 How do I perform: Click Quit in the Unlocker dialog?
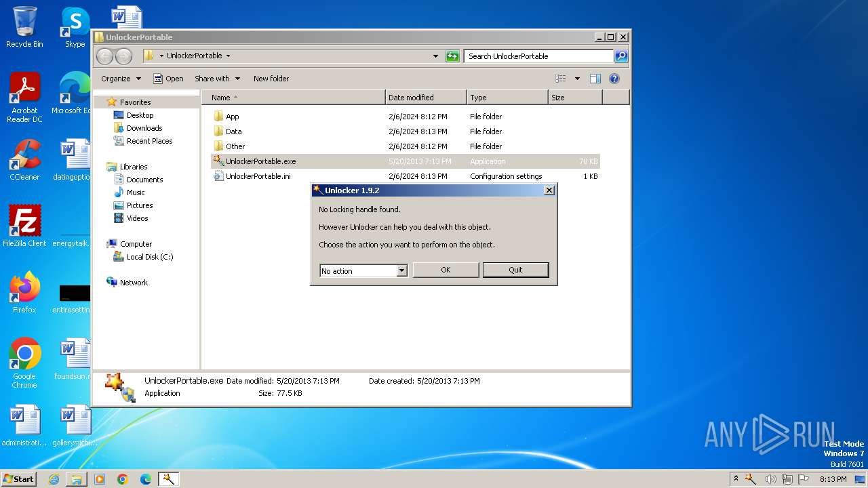coord(515,270)
